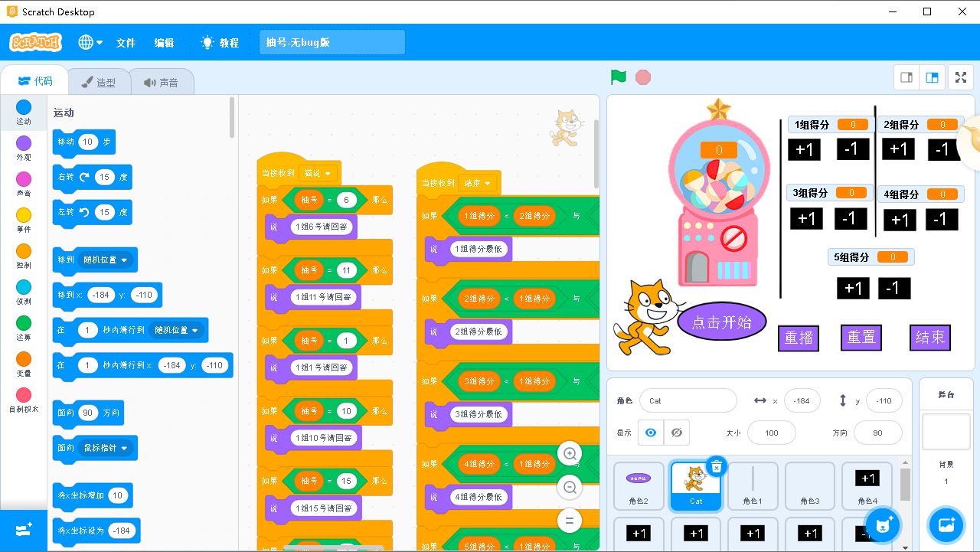Delete the Cat sprite with trash icon

[x=716, y=467]
